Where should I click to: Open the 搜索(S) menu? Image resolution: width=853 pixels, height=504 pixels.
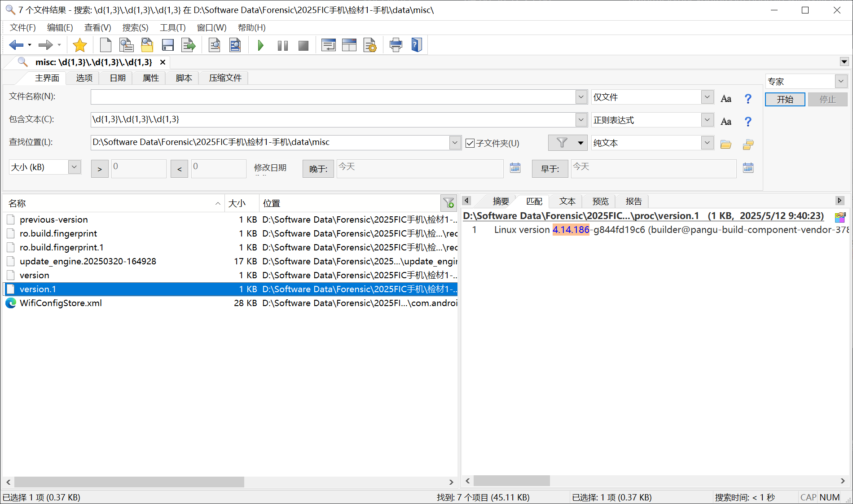click(x=135, y=28)
